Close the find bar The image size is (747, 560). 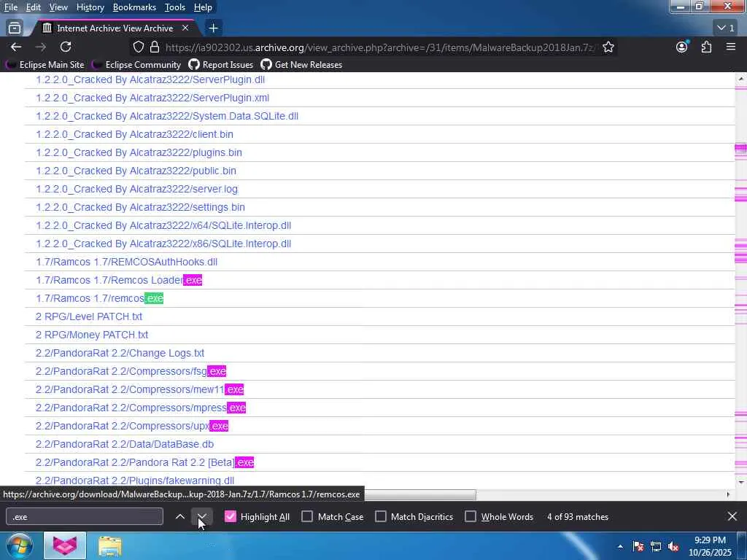pos(732,516)
